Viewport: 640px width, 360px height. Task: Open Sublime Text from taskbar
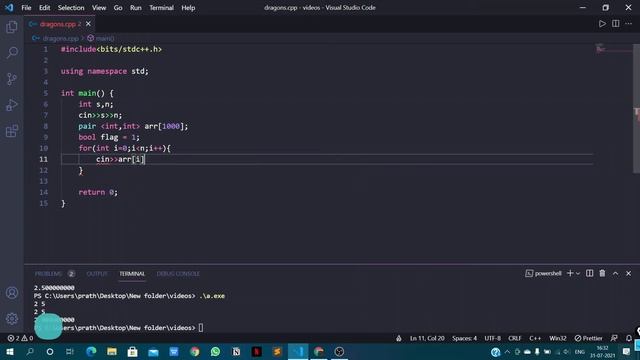278,351
